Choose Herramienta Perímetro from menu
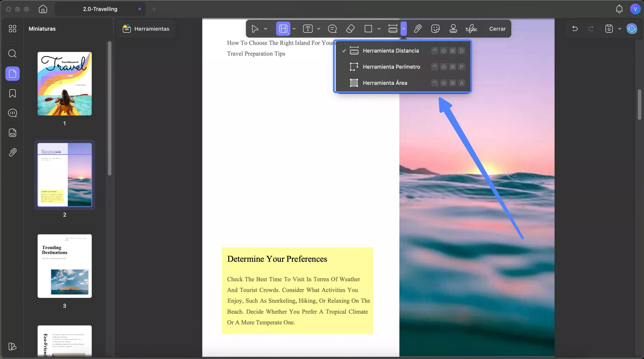The height and width of the screenshot is (359, 644). coord(403,67)
